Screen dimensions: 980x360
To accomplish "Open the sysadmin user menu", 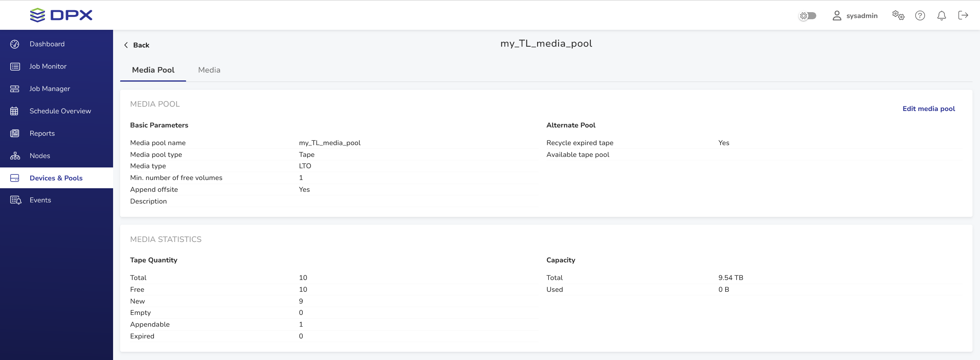I will pyautogui.click(x=855, y=16).
